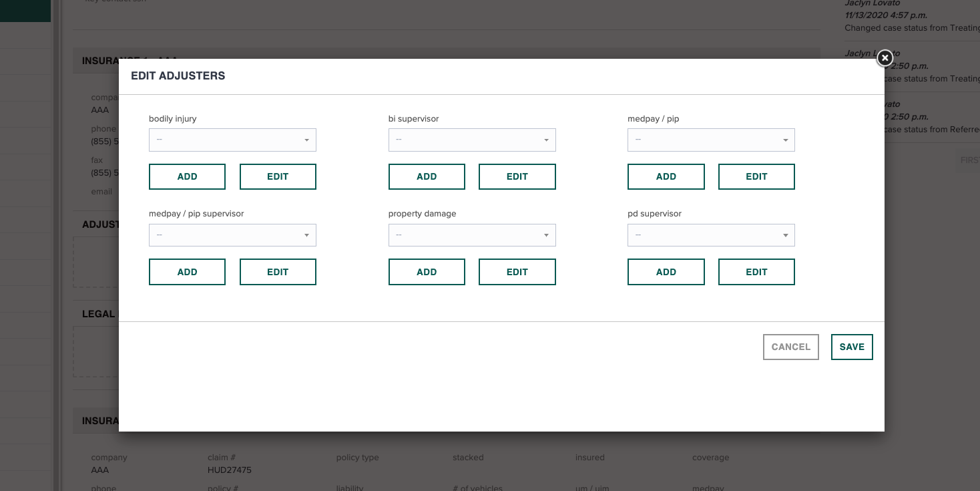The height and width of the screenshot is (491, 980).
Task: Edit the bi supervisor adjuster
Action: click(517, 176)
